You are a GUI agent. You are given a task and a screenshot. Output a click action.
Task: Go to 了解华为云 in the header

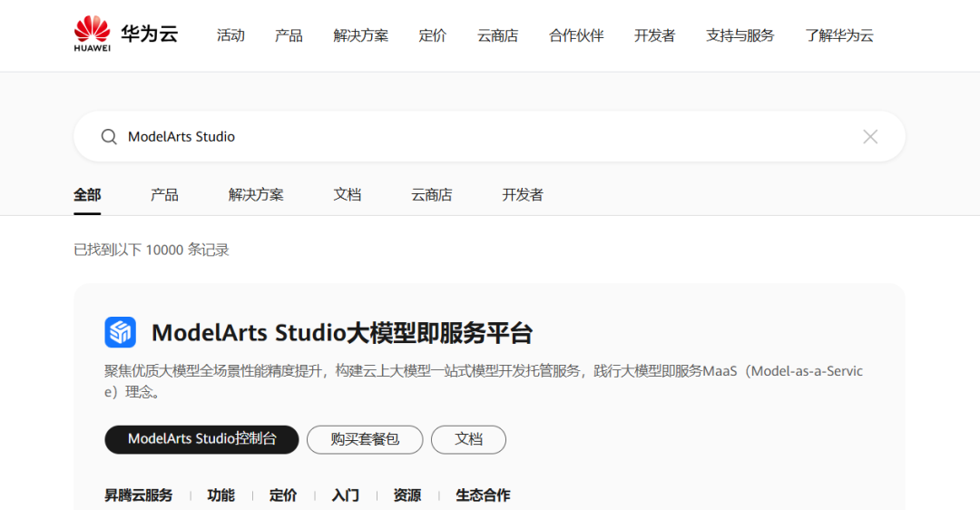[838, 35]
